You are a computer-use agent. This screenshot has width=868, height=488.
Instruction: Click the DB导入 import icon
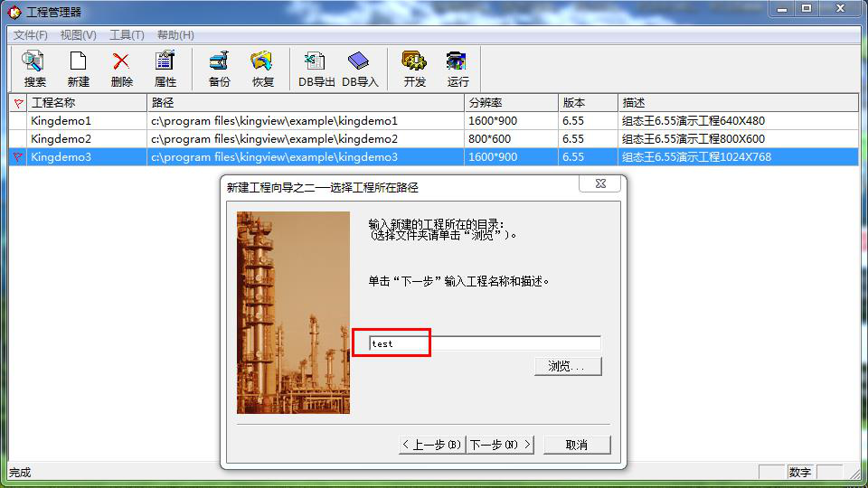[360, 69]
